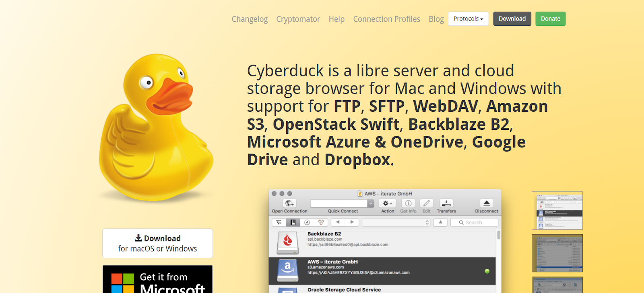Go to Connection Profiles page
The height and width of the screenshot is (293, 644).
point(386,19)
